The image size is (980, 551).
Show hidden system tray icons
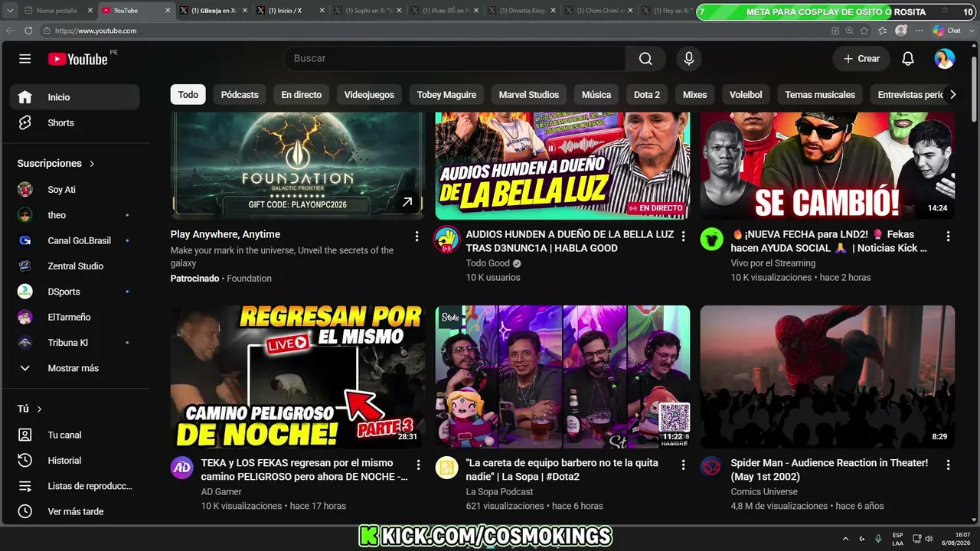(845, 538)
